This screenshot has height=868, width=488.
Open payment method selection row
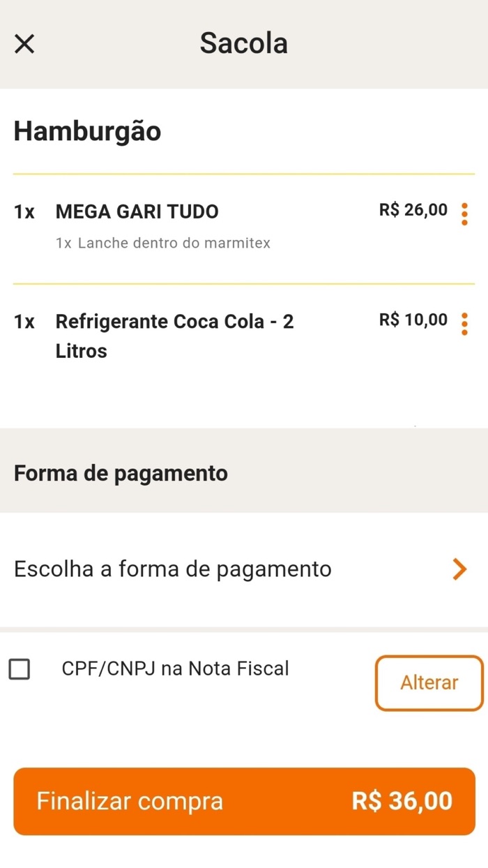point(244,569)
